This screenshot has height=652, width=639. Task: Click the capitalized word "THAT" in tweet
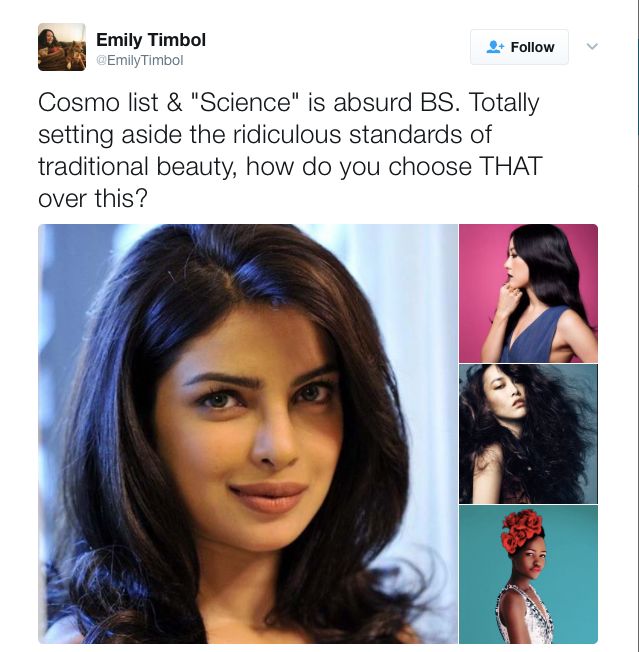coord(511,166)
